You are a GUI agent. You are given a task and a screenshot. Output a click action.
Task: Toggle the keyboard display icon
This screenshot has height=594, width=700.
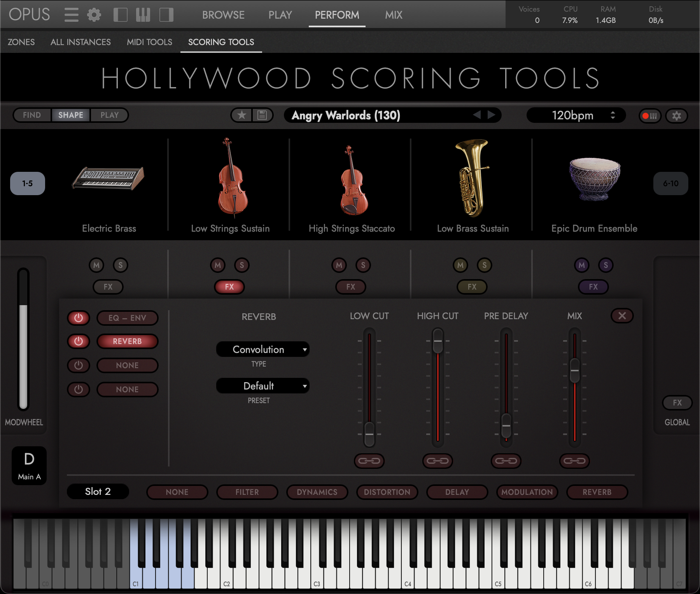coord(143,15)
